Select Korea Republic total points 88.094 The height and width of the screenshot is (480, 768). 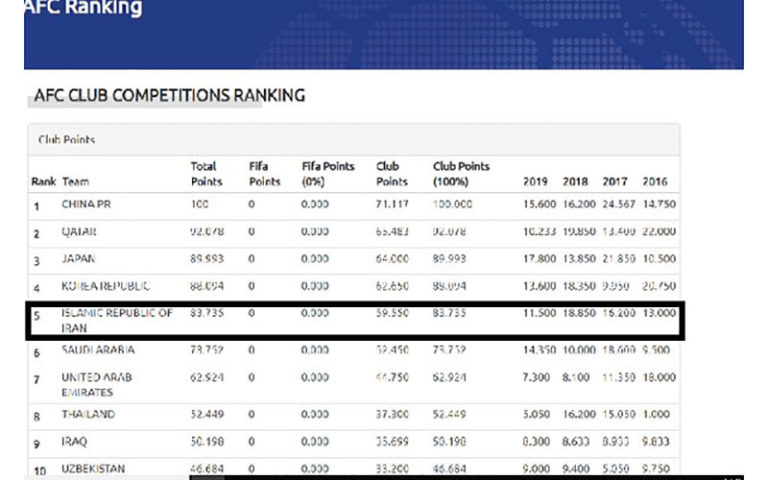tap(207, 286)
